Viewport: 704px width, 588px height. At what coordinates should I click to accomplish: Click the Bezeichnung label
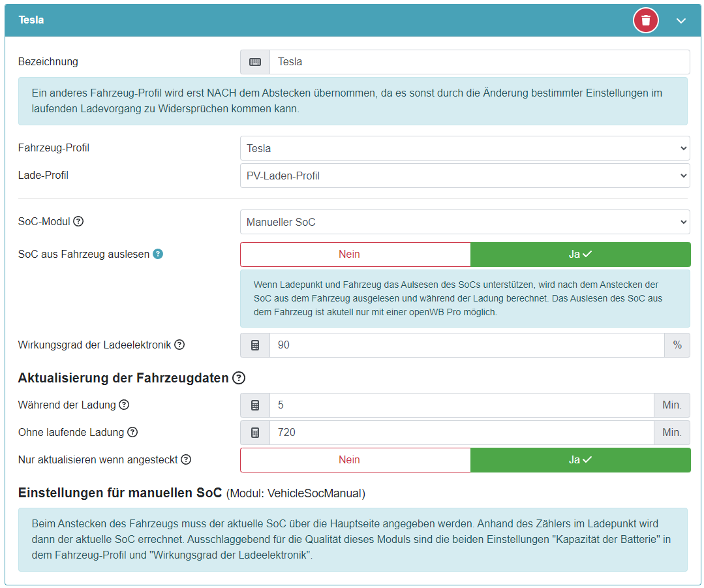48,61
